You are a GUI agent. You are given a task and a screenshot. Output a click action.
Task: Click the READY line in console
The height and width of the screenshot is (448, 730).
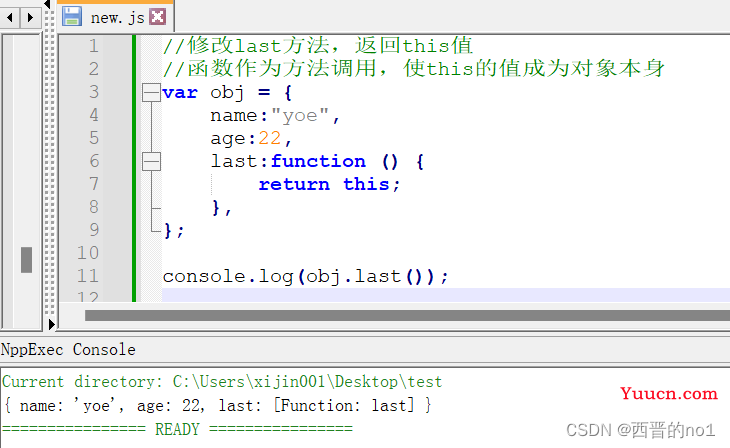(x=177, y=429)
